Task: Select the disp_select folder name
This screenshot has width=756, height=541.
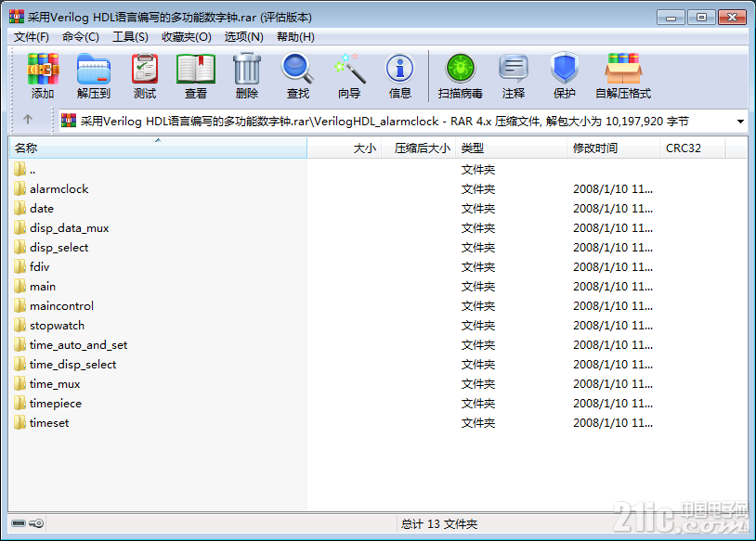Action: 59,247
